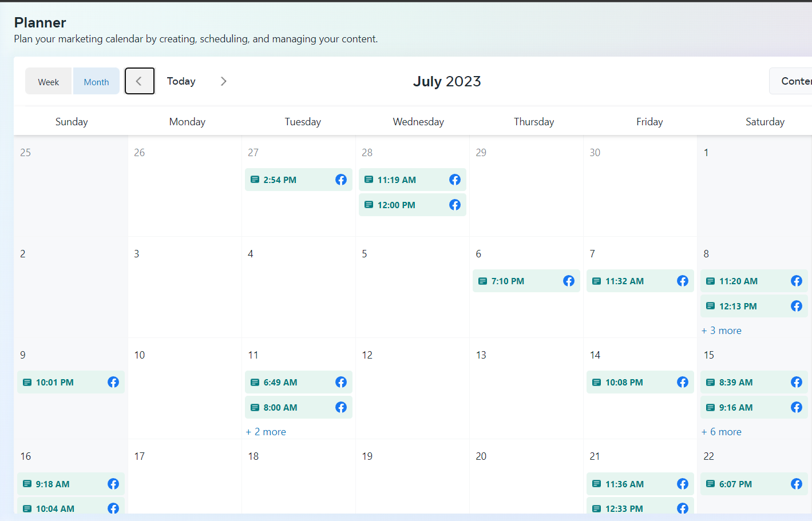Switch to Week view
Viewport: 812px width, 521px height.
point(49,82)
